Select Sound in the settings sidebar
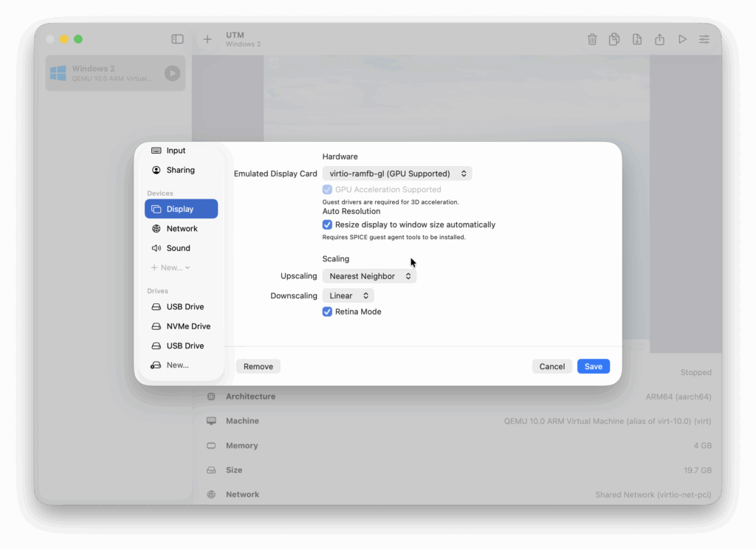The height and width of the screenshot is (550, 756). click(x=178, y=248)
